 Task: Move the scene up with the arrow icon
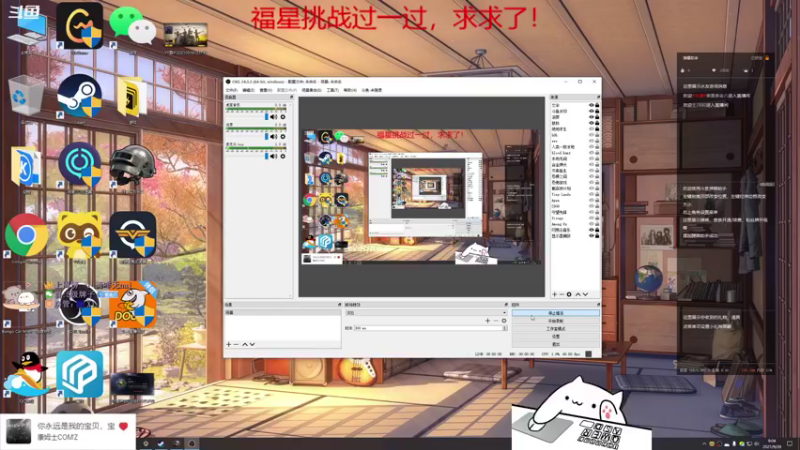pos(244,344)
